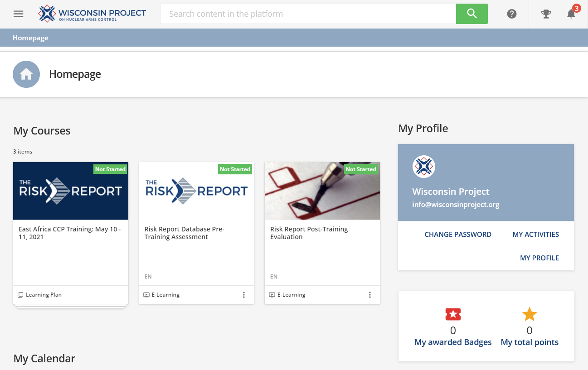Click Not Started badge on East Africa card
588x370 pixels.
pyautogui.click(x=110, y=169)
